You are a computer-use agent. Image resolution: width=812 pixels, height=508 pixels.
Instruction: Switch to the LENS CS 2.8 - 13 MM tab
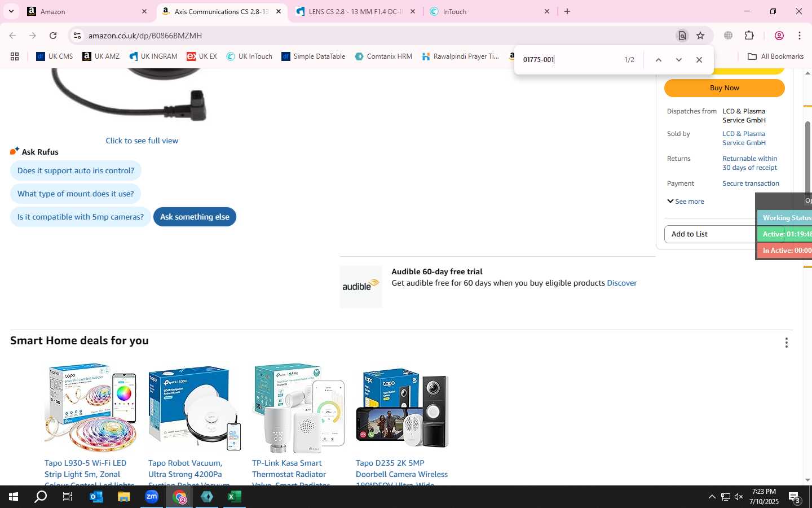(356, 11)
